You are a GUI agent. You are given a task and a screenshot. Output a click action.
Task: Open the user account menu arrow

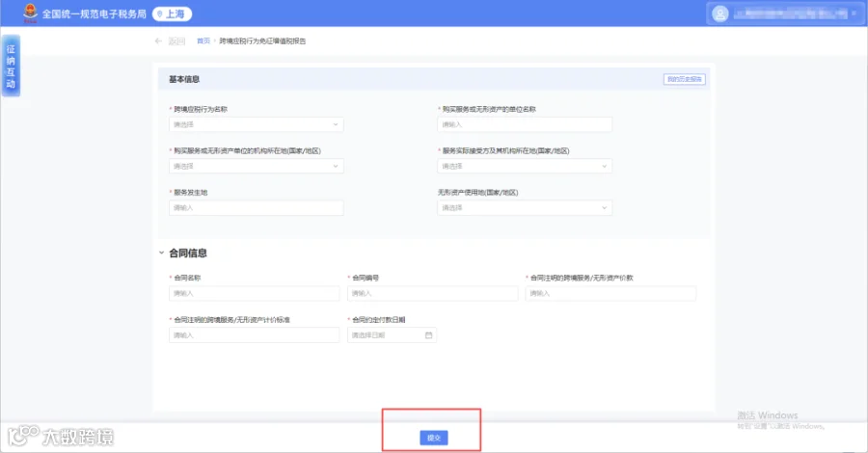pyautogui.click(x=854, y=13)
